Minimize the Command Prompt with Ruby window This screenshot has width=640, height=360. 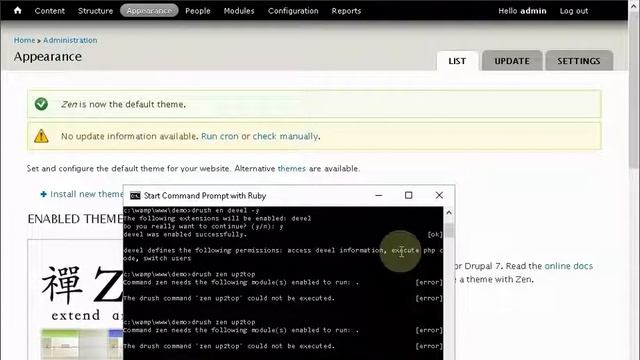pos(379,196)
